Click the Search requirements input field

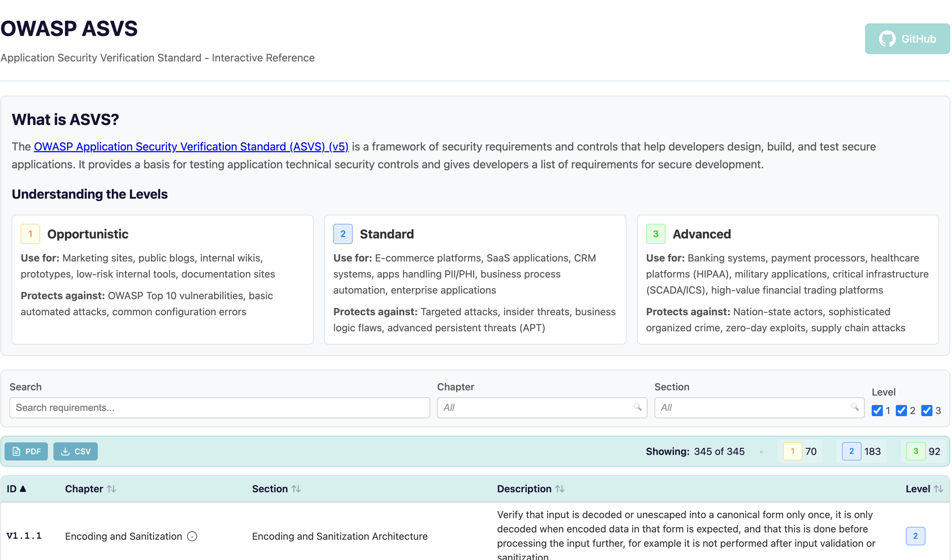click(x=219, y=407)
